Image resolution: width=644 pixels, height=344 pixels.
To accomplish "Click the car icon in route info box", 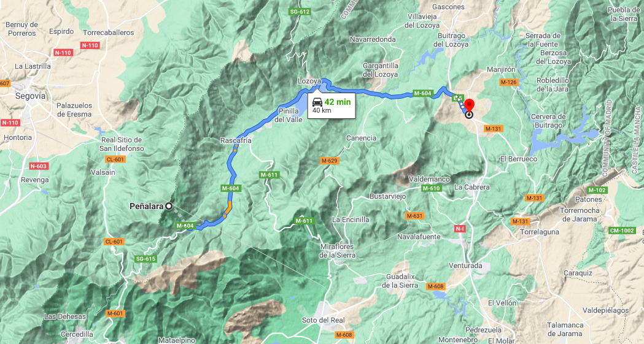I will 317,102.
